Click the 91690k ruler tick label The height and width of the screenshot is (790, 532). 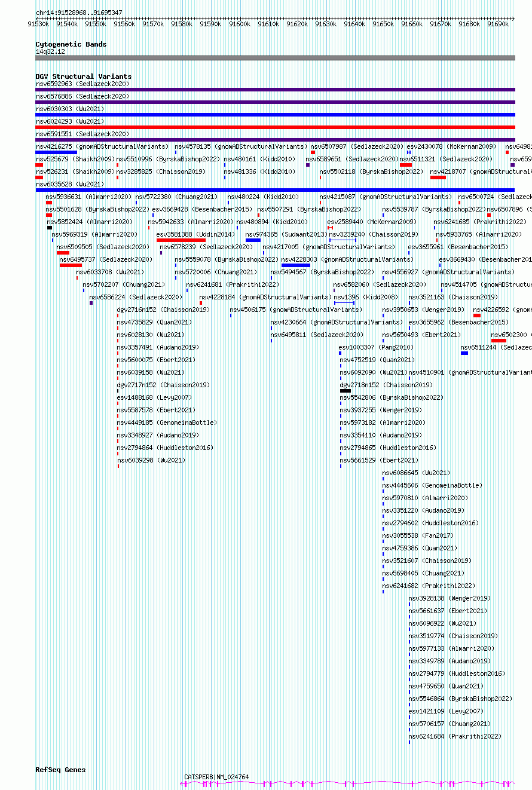498,24
